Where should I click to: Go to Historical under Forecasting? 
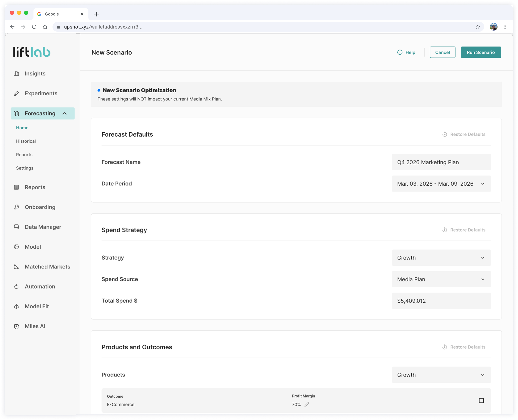tap(26, 141)
